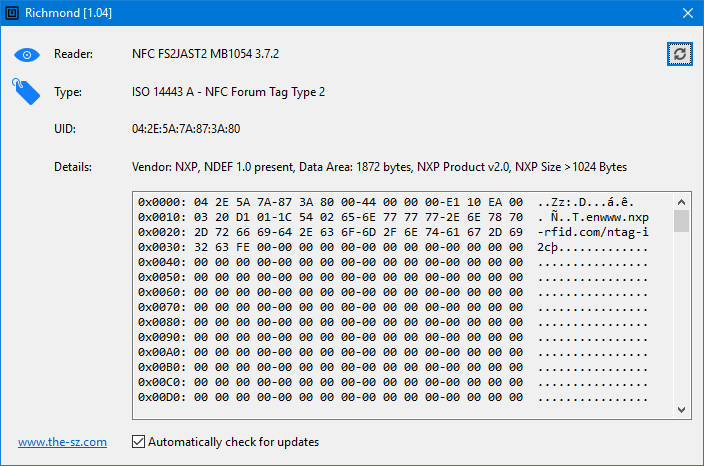Image resolution: width=704 pixels, height=466 pixels.
Task: Click the UID value 04:2E:5A:7A:87:3A:80
Action: click(x=186, y=129)
